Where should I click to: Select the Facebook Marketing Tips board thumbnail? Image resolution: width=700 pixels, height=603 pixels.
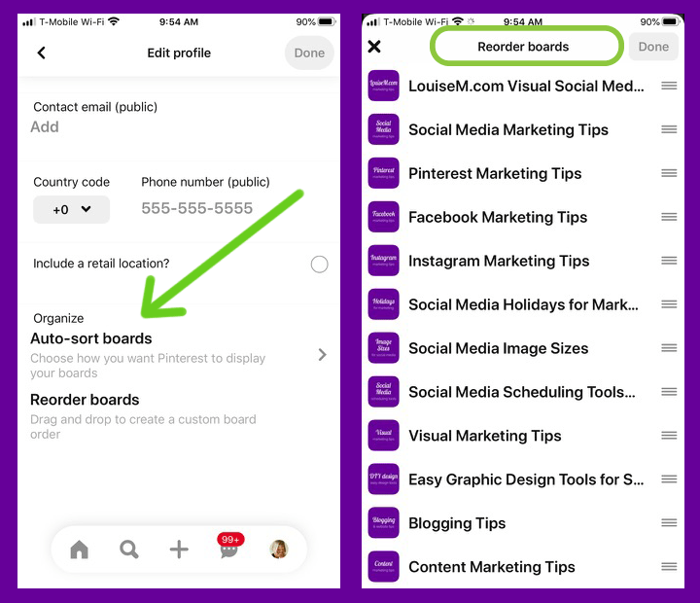[x=383, y=217]
